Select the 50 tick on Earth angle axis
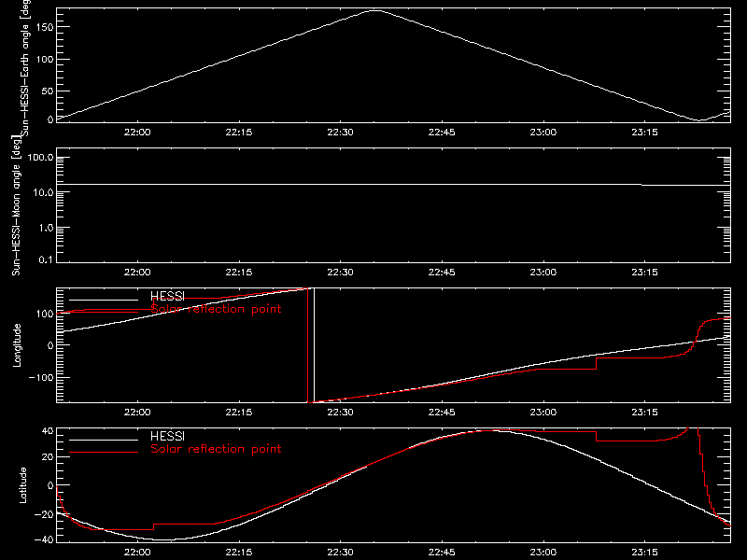747x560 pixels. coord(48,91)
